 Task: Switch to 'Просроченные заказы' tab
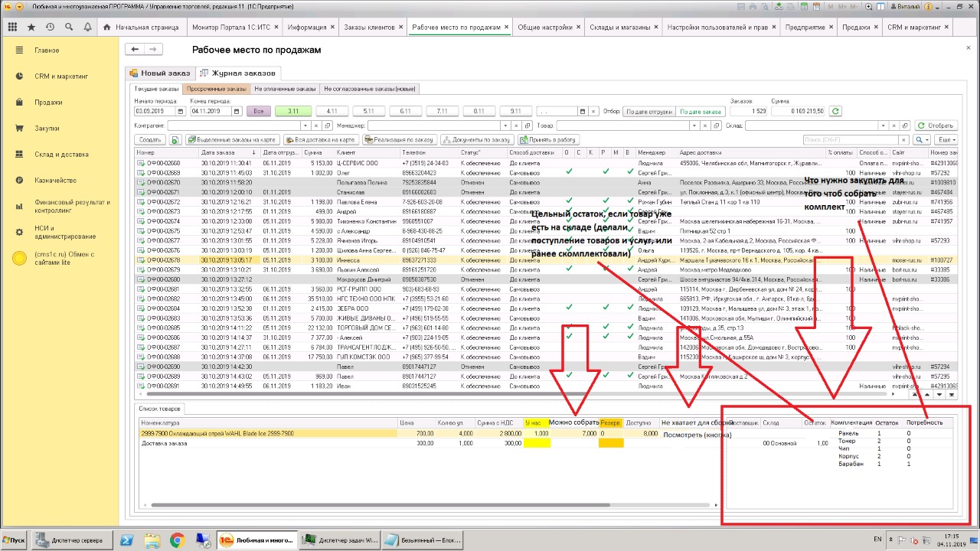click(x=217, y=89)
